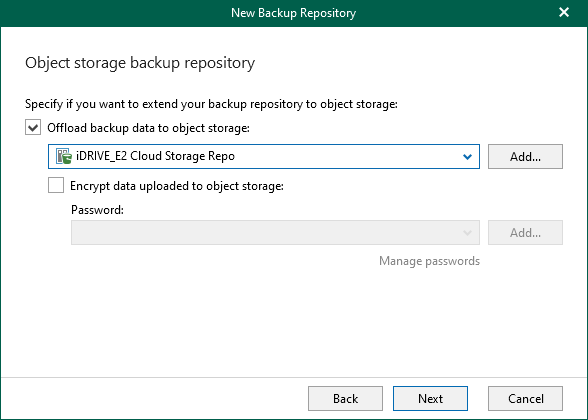Click Add button next to Password field
The image size is (588, 420).
point(525,232)
